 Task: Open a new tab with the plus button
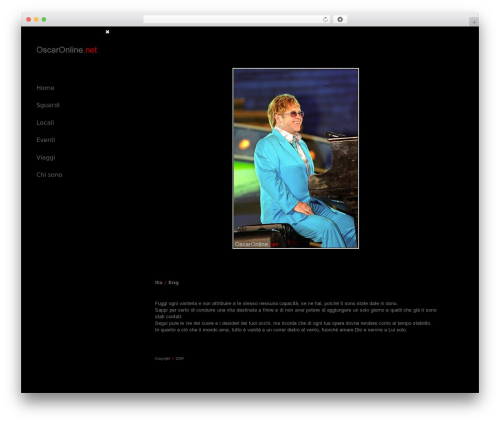click(474, 22)
